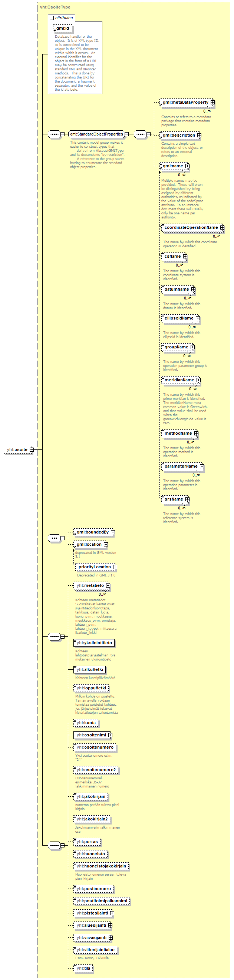Collapse the yht:osoite root element
The width and height of the screenshot is (234, 980).
click(32, 449)
